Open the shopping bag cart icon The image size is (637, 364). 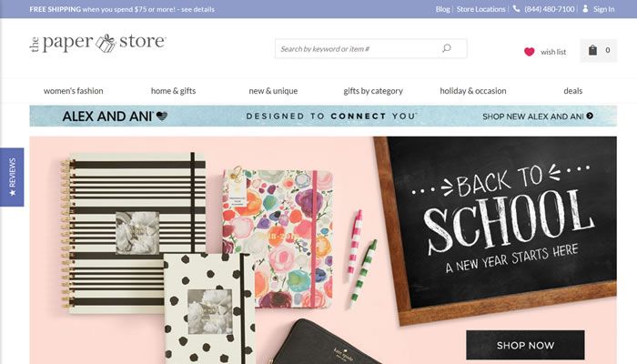(x=592, y=50)
